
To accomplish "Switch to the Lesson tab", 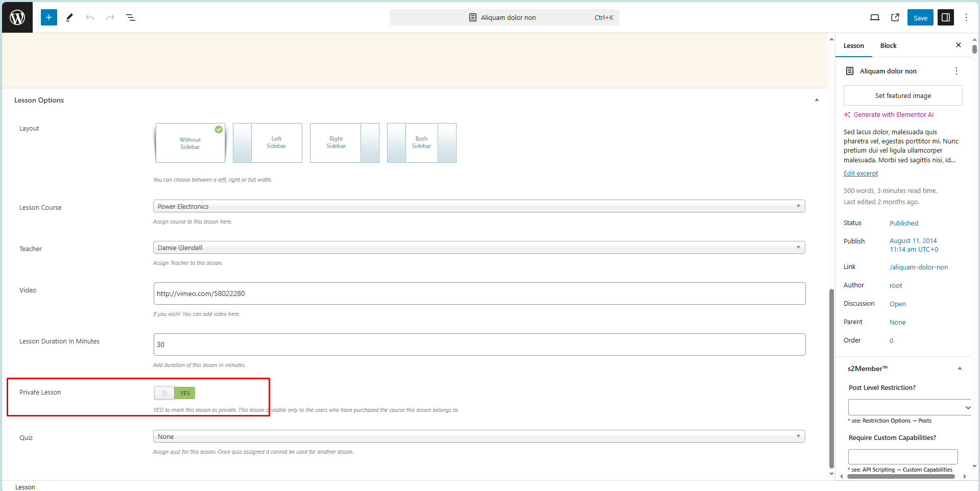I will tap(853, 45).
